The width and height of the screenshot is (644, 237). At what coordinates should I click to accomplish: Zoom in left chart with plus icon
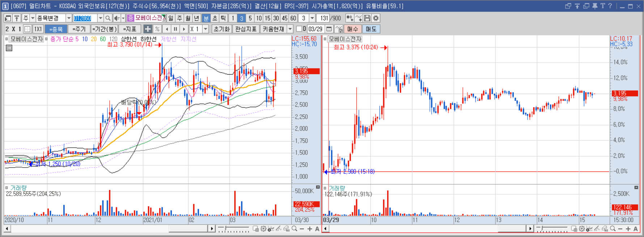click(x=310, y=229)
